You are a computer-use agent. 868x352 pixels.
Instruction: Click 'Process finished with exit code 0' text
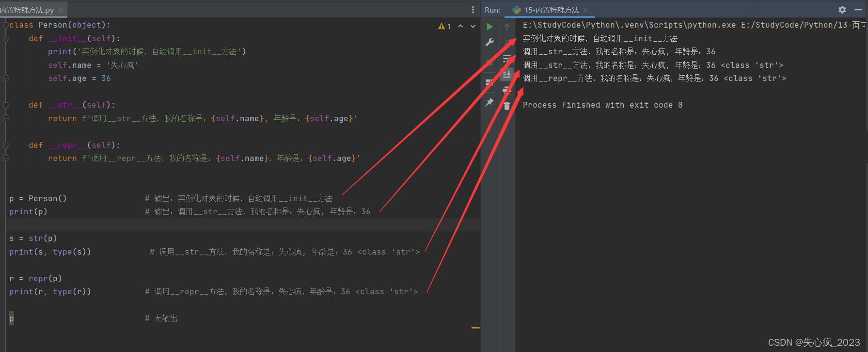coord(602,105)
